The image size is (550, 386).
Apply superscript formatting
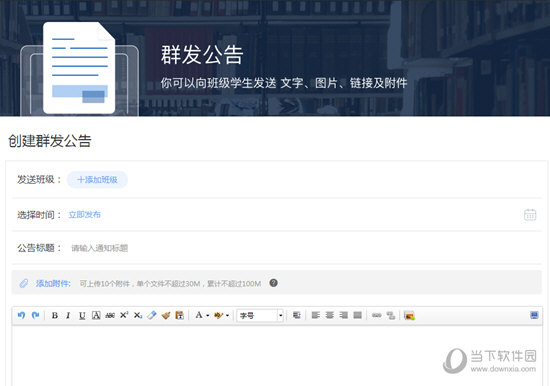point(124,315)
